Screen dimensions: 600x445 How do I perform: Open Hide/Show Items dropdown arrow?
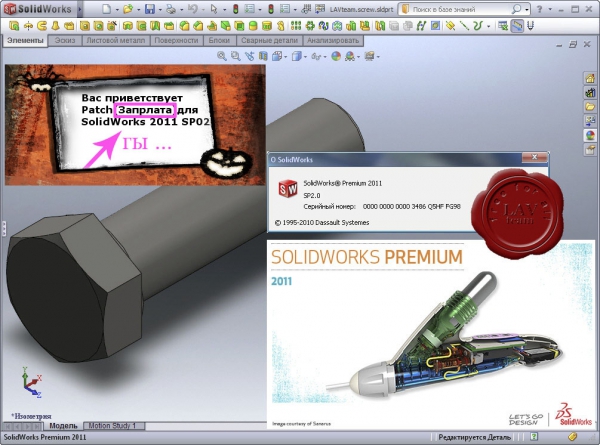pyautogui.click(x=324, y=57)
